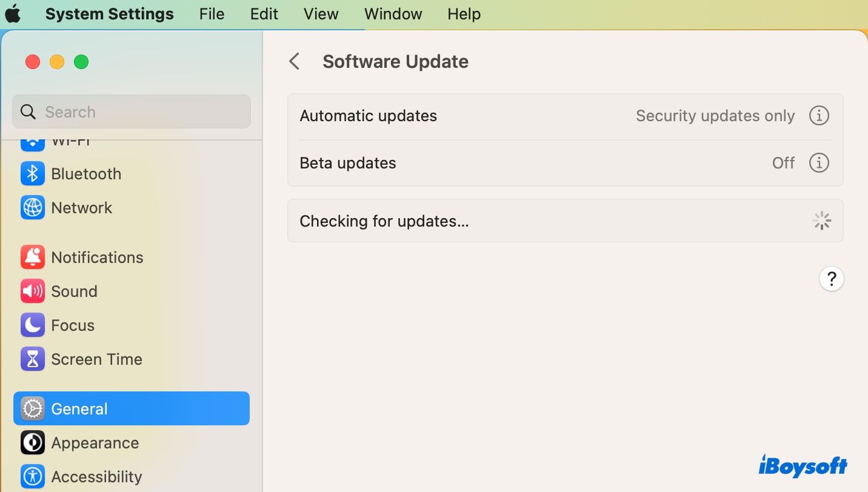Click the Focus moon icon
Image resolution: width=868 pixels, height=492 pixels.
[x=33, y=325]
